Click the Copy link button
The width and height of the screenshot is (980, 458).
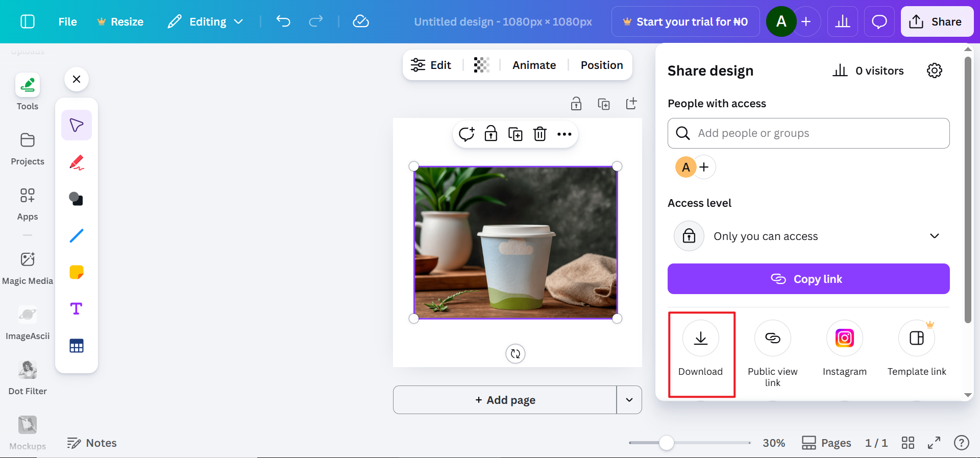click(x=808, y=279)
